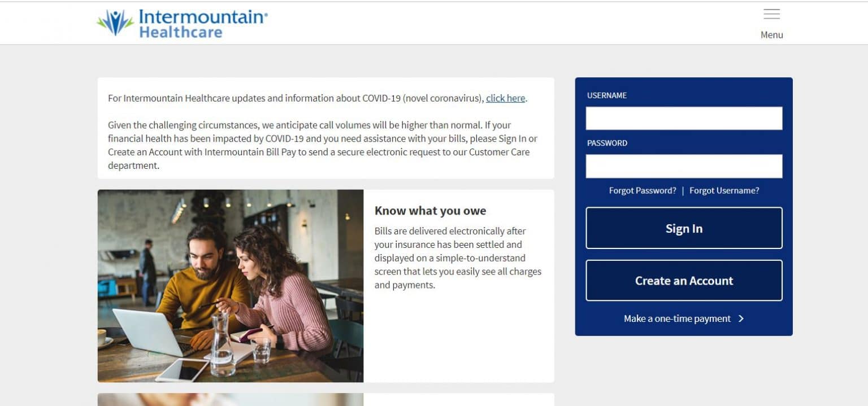Click the Know what you owe heading

coord(430,211)
